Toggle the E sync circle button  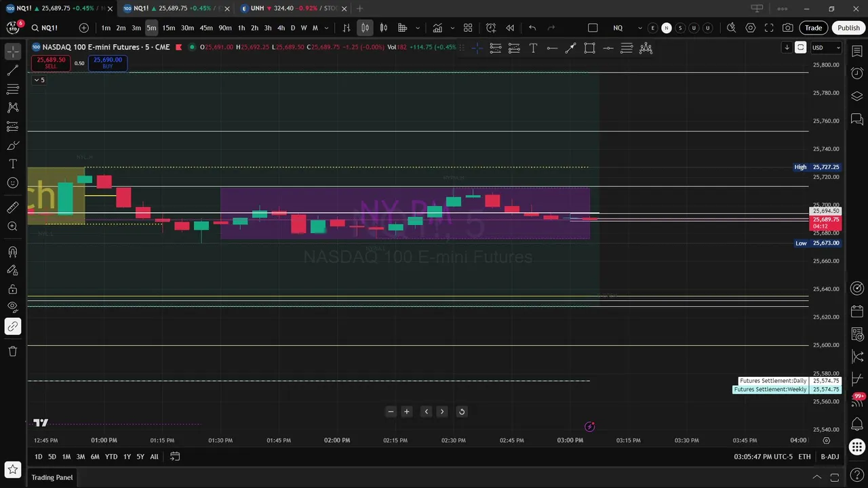tap(652, 28)
